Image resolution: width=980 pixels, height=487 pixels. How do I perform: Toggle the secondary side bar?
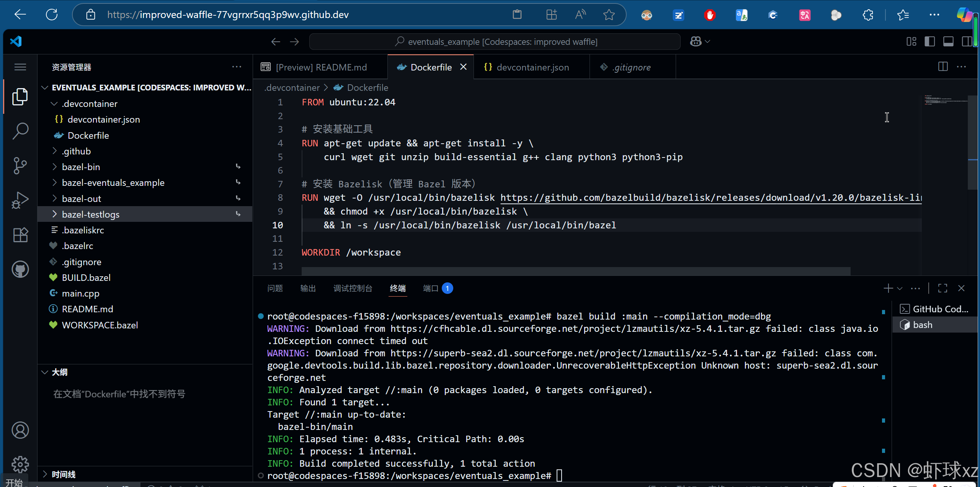967,41
